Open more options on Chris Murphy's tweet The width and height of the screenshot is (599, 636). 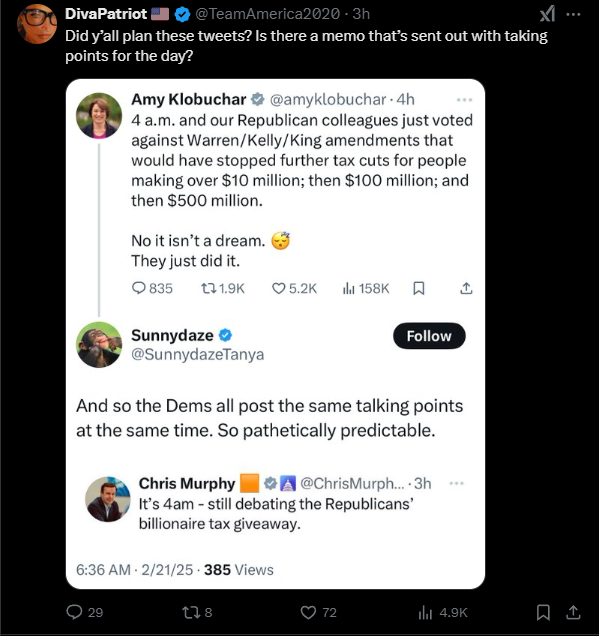click(457, 483)
